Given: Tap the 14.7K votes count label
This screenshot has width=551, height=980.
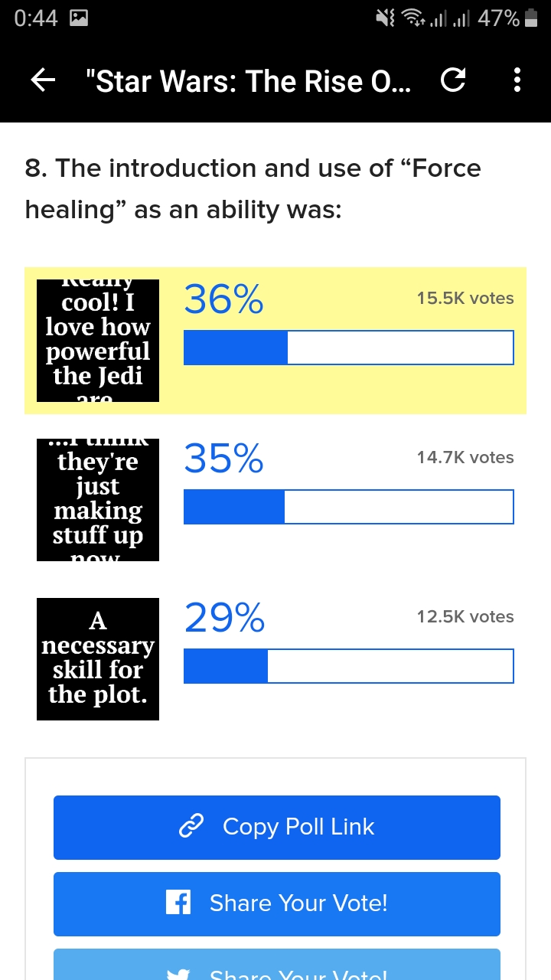Looking at the screenshot, I should (465, 458).
